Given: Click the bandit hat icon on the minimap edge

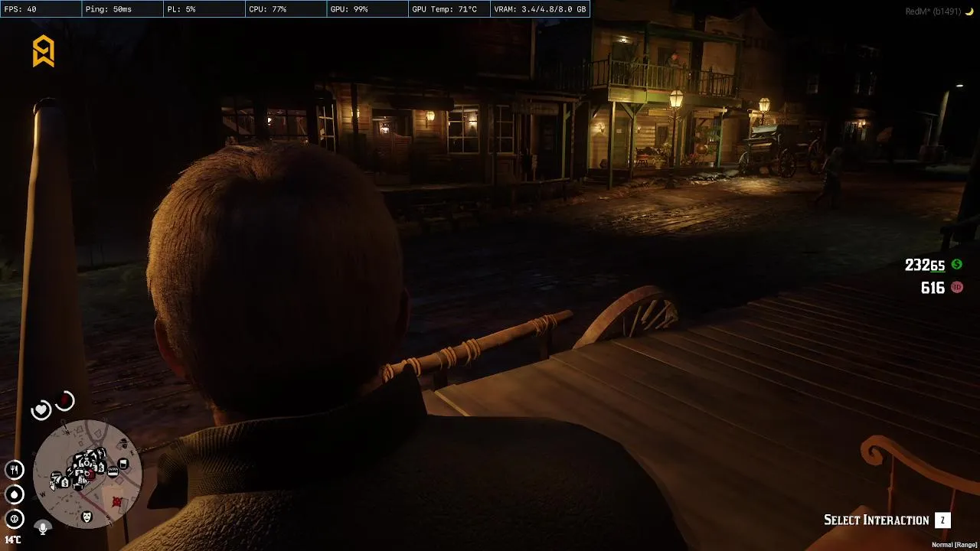Looking at the screenshot, I should click(x=124, y=443).
